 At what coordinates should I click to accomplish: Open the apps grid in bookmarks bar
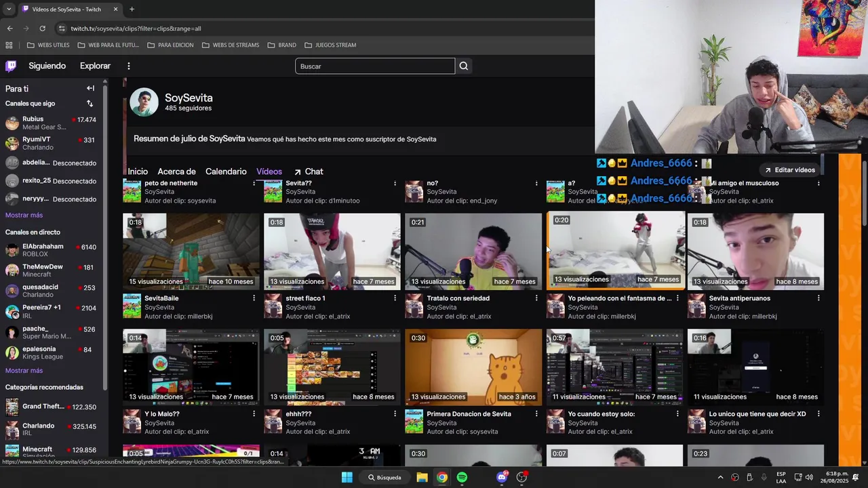9,45
